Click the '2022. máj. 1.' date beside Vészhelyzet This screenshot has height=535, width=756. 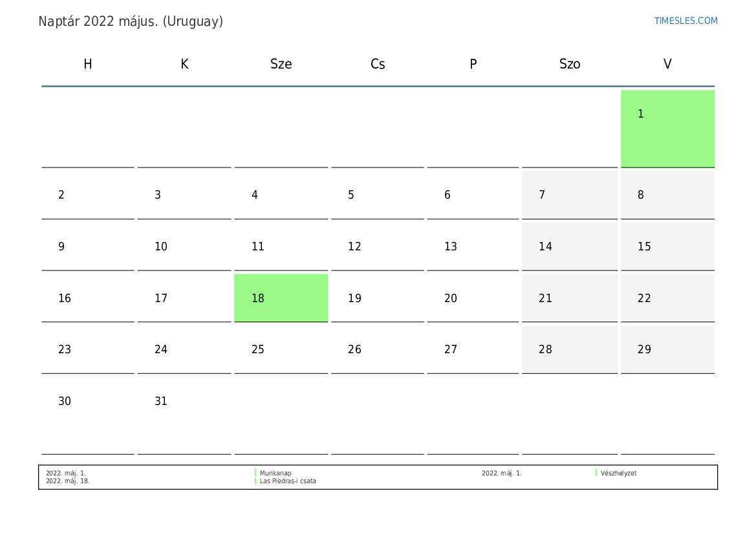click(501, 474)
